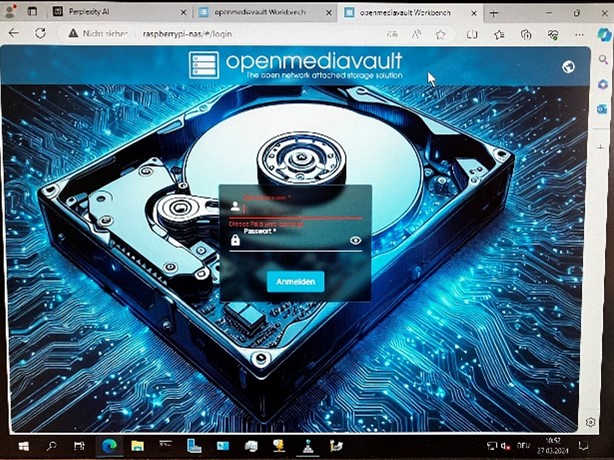
Task: Open Task View in taskbar
Action: coord(79,446)
